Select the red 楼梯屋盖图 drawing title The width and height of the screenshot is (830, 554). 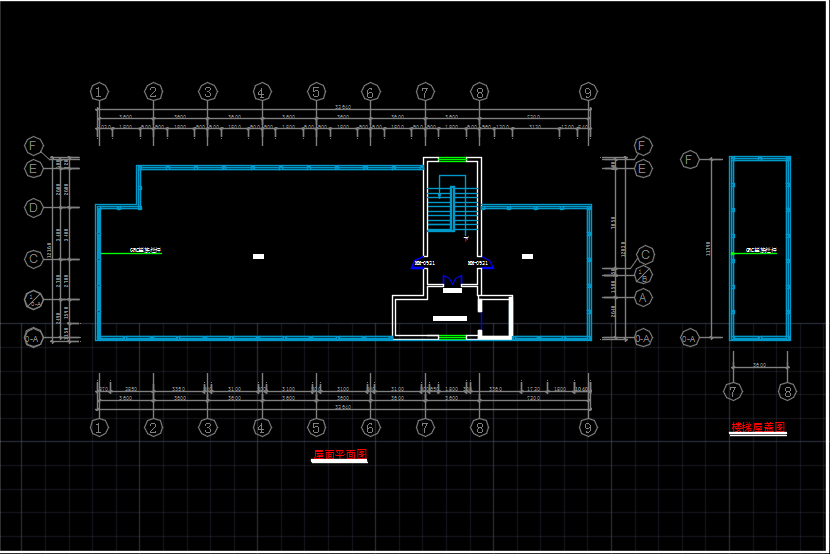758,426
